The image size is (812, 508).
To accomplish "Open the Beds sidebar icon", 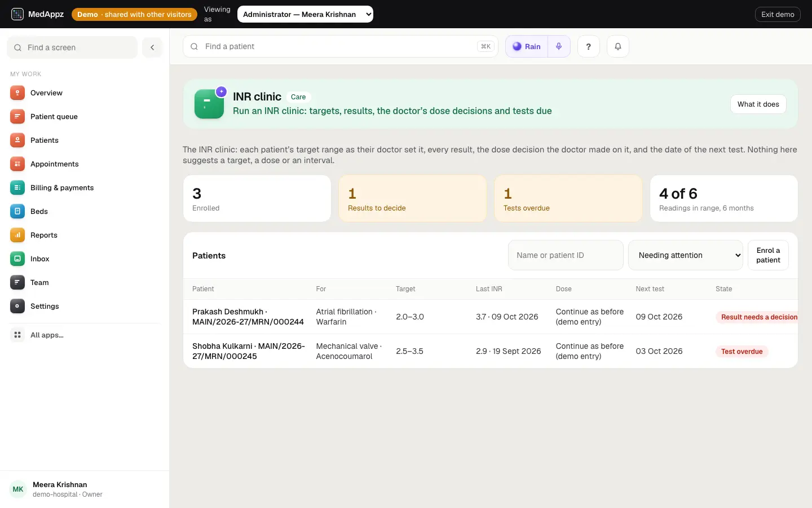I will [17, 212].
